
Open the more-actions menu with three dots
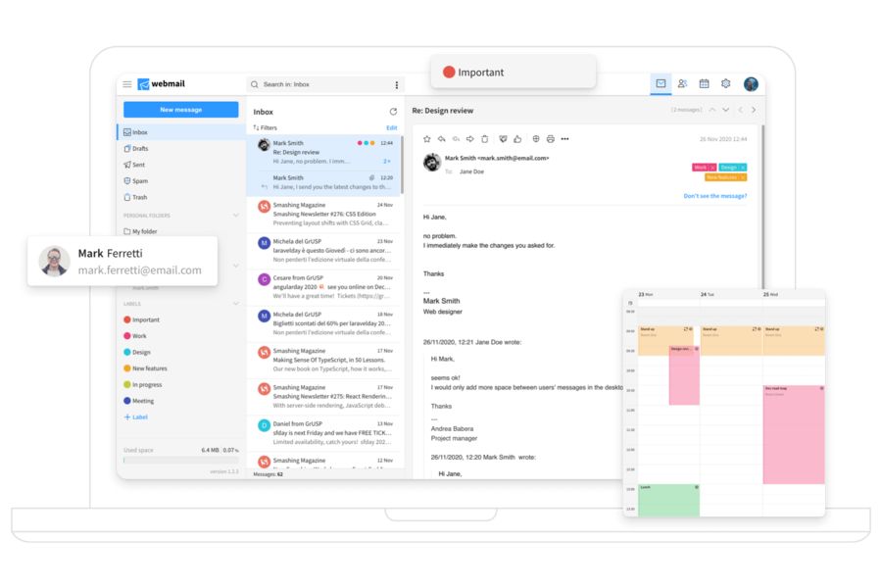point(563,138)
